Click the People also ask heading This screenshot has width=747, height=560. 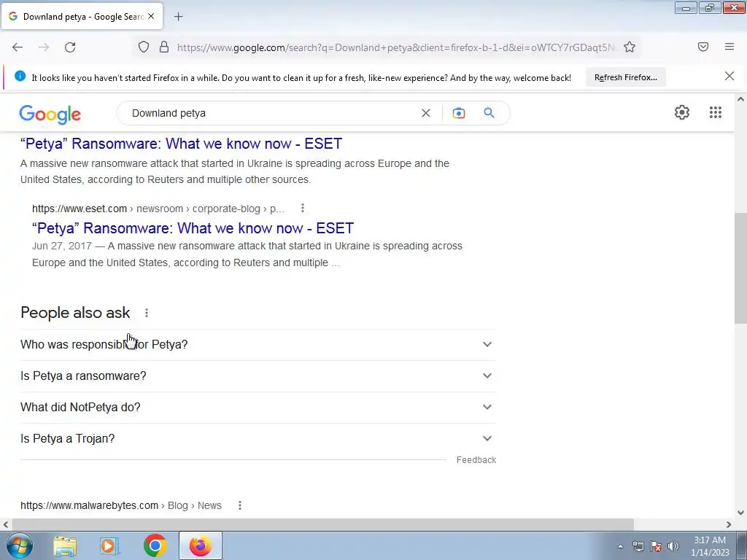point(75,313)
